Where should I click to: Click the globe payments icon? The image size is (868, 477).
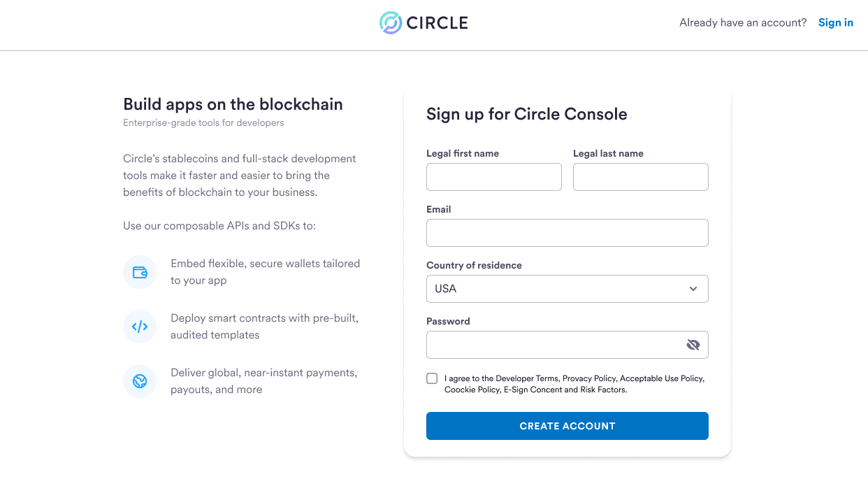pos(140,381)
